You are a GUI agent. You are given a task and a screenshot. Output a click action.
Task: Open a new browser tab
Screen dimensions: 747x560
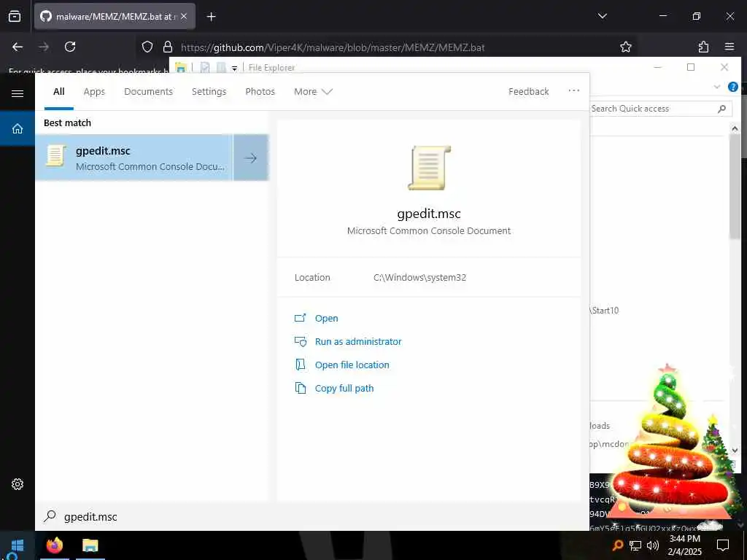click(212, 17)
